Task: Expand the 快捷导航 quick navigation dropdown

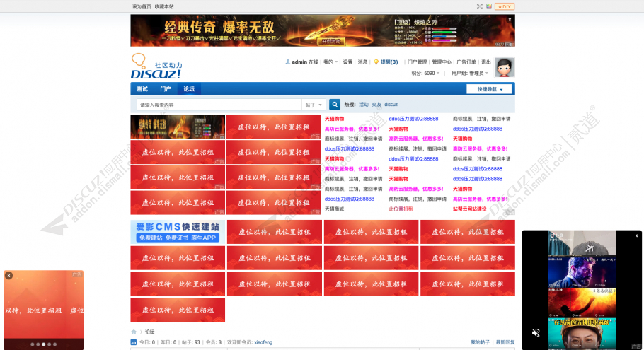Action: coord(488,89)
